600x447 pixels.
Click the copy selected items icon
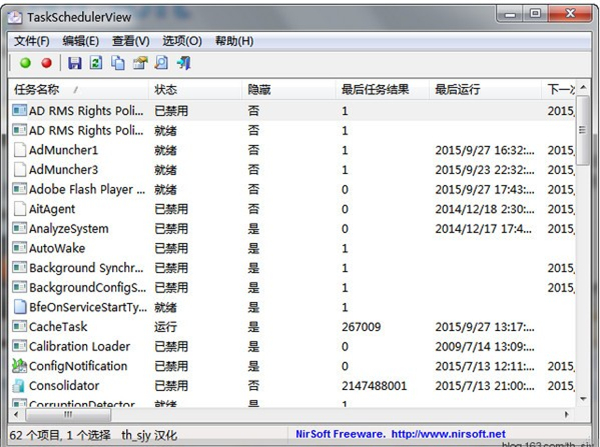pos(118,63)
